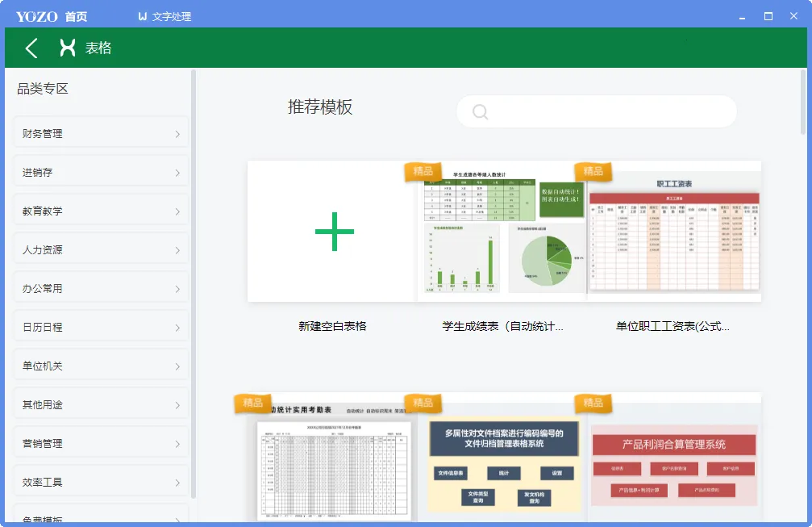Expand the 日历日程 category chevron
812x527 pixels.
point(177,328)
